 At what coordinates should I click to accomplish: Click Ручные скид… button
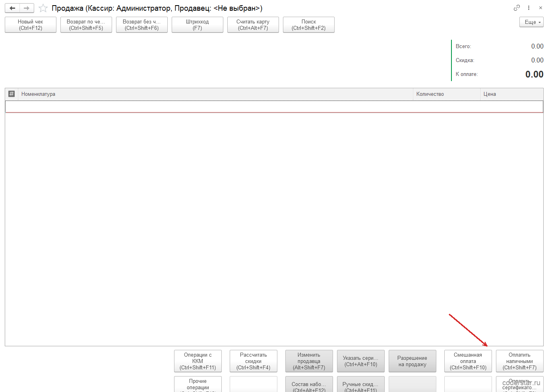tap(361, 384)
